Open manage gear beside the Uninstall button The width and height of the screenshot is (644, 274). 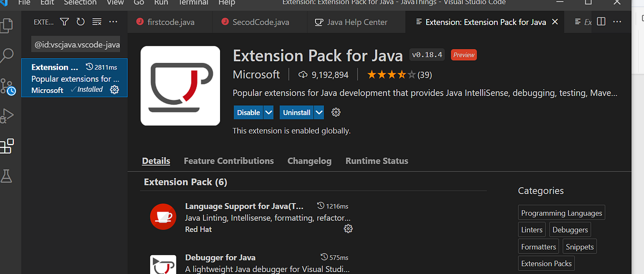point(336,112)
